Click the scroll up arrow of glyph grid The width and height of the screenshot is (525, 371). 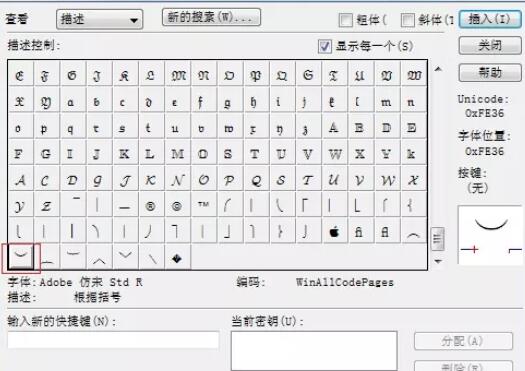click(438, 69)
